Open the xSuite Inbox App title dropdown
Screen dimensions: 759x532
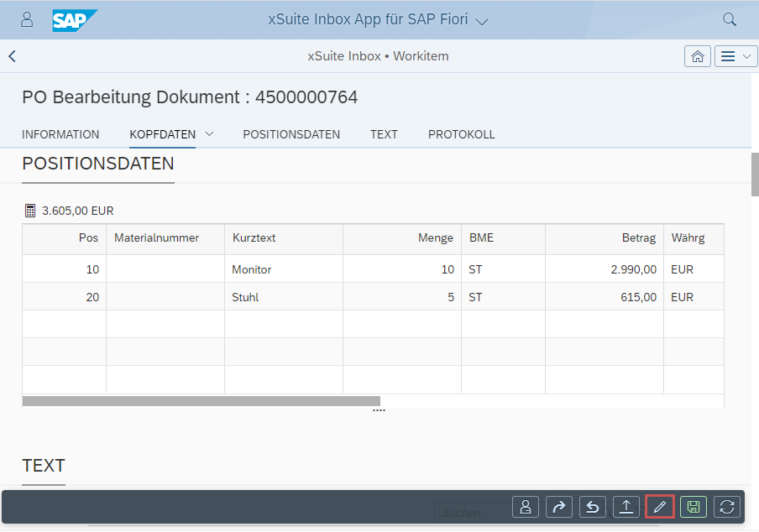481,19
